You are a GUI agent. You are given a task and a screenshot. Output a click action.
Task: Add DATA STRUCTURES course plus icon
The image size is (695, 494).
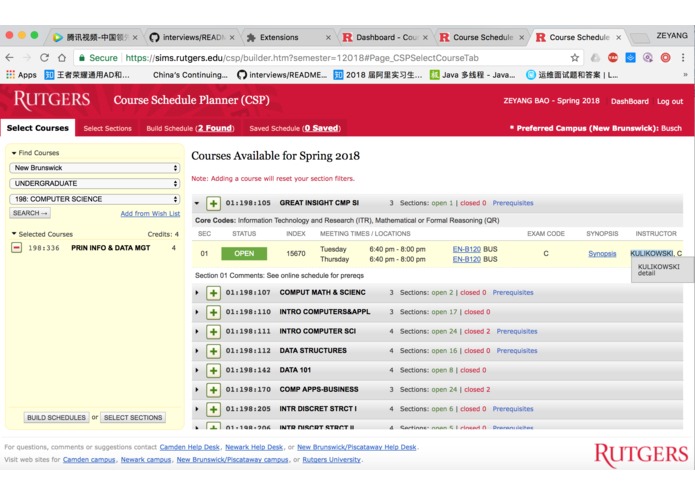pyautogui.click(x=213, y=351)
